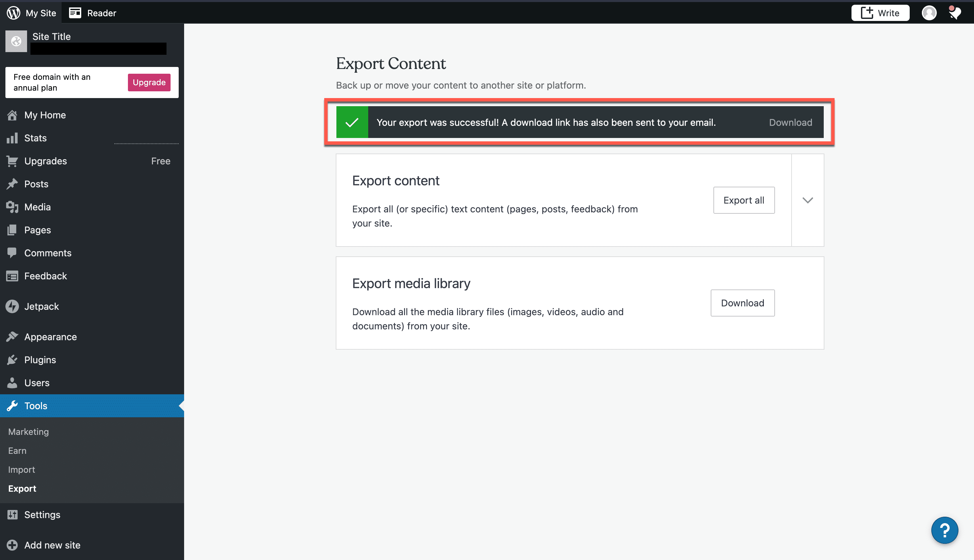Open the Reader icon in top bar
974x560 pixels.
[x=75, y=13]
